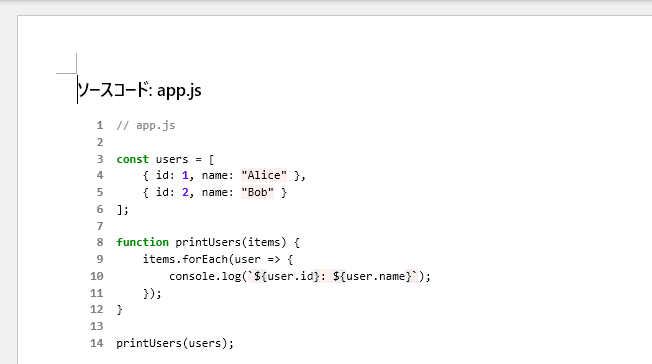Click the "Alice" string on line 4
Viewport: 652px width, 364px height.
point(264,176)
